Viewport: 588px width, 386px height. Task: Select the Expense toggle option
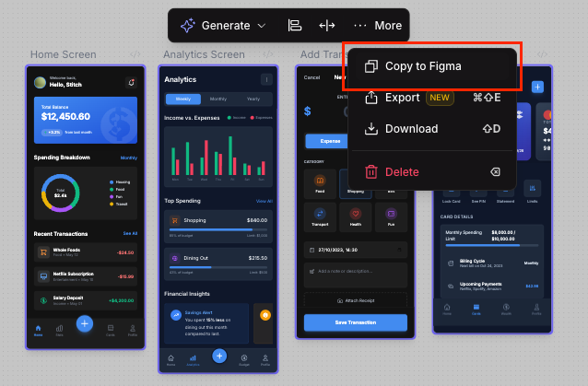pos(330,141)
